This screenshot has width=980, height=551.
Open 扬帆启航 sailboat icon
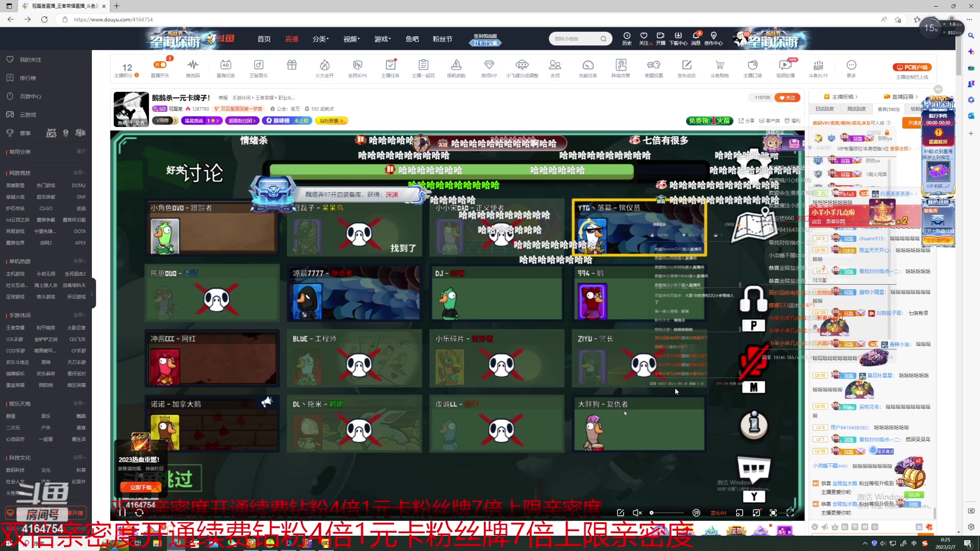456,68
